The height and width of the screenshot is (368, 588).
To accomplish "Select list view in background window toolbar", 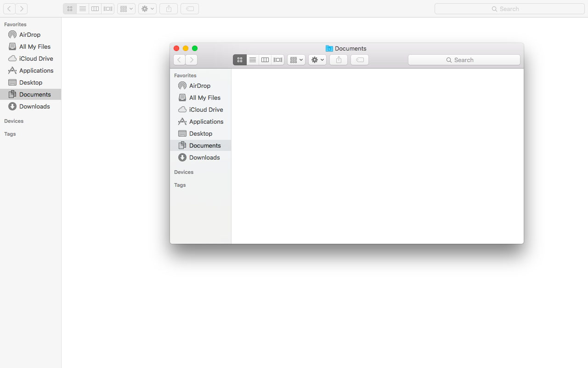I will click(x=83, y=9).
